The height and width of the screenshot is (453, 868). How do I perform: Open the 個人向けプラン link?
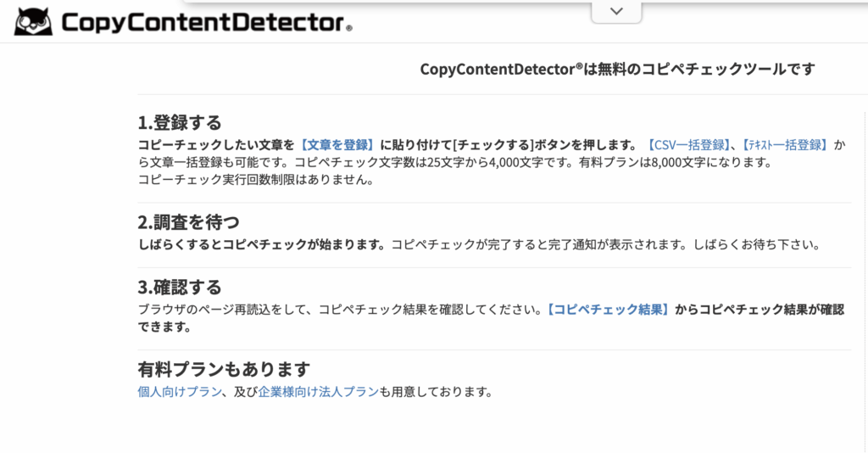[x=180, y=391]
